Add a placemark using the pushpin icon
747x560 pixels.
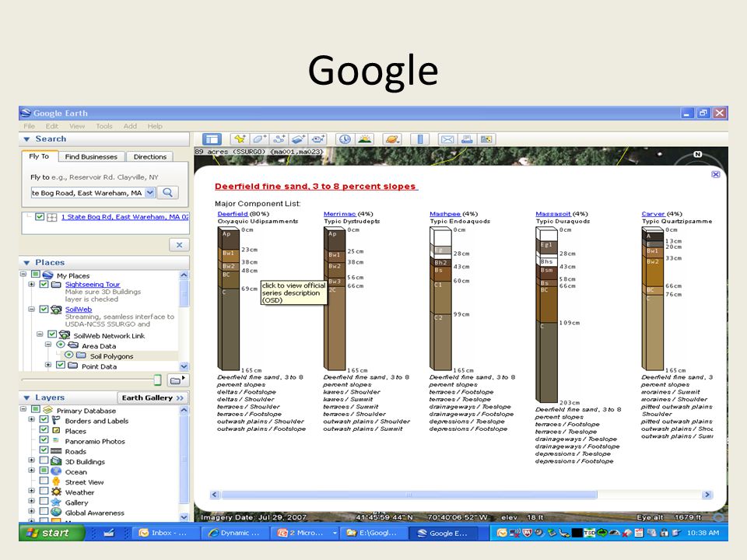240,139
